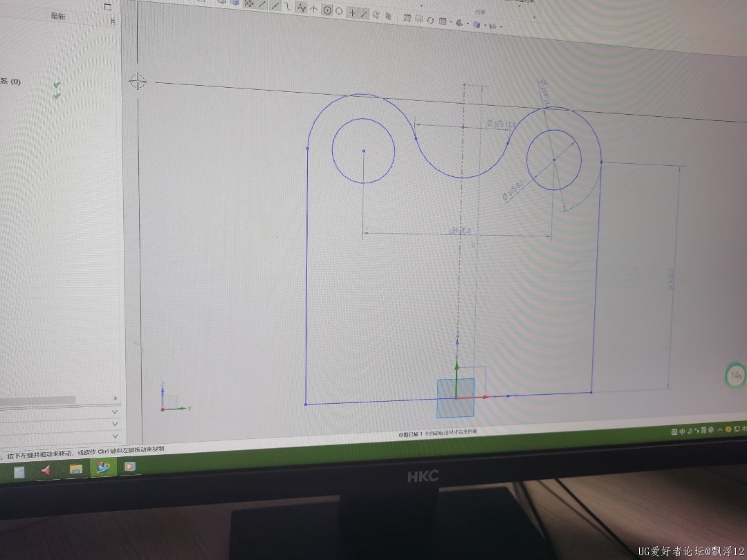Image resolution: width=747 pixels, height=560 pixels.
Task: Click the hatched grid snap icon
Action: (x=388, y=16)
